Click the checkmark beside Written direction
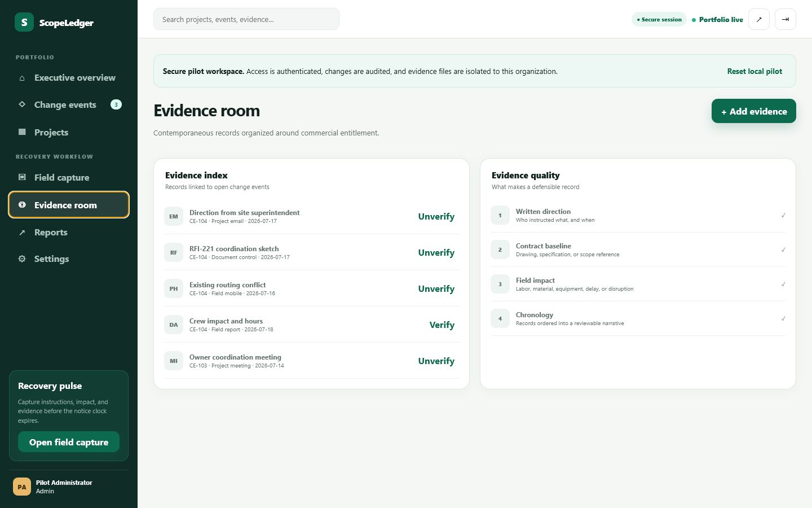 point(783,216)
